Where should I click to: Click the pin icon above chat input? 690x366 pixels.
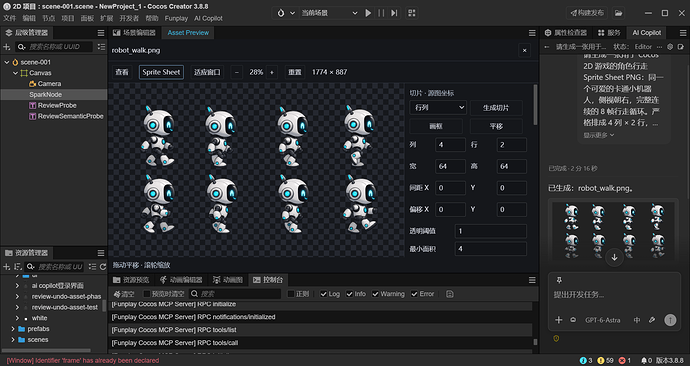(559, 280)
